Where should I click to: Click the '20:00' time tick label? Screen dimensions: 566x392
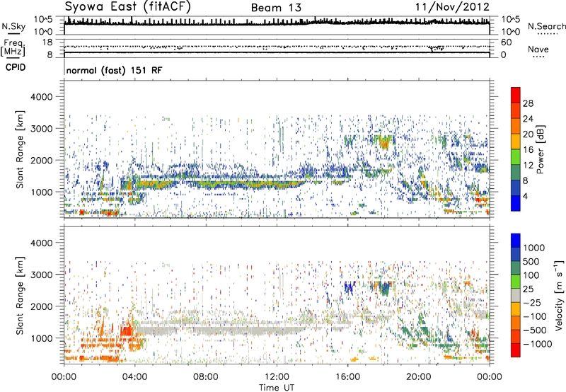tap(418, 377)
